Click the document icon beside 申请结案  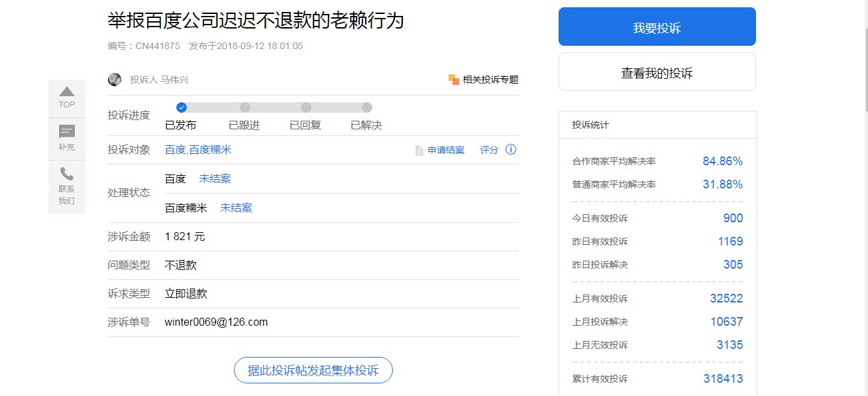pos(419,151)
